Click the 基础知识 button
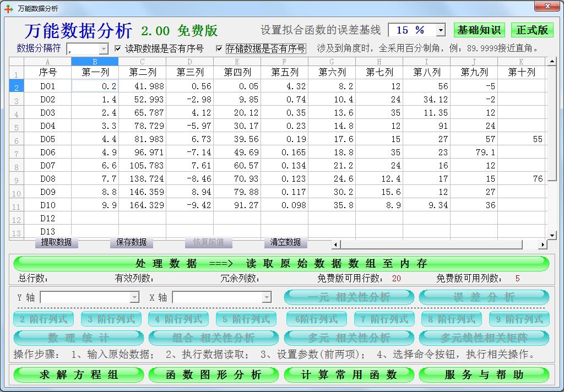Screen dimensions: 564x392 pyautogui.click(x=479, y=30)
